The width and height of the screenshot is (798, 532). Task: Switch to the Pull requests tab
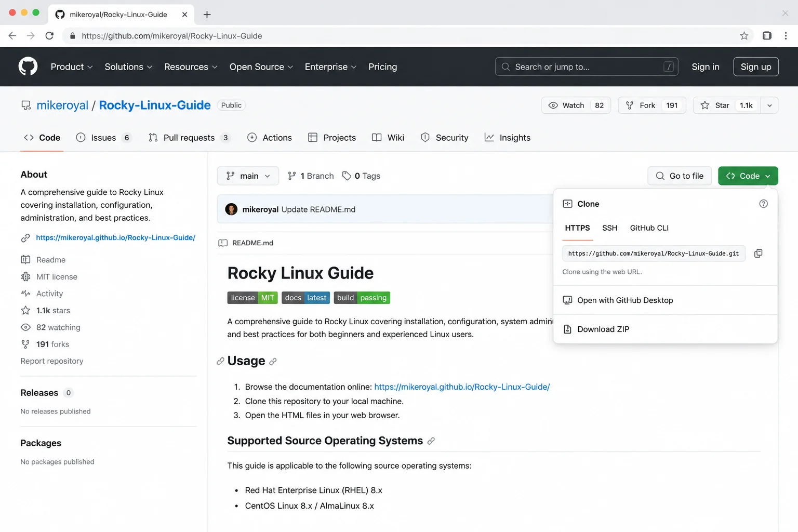pos(189,138)
